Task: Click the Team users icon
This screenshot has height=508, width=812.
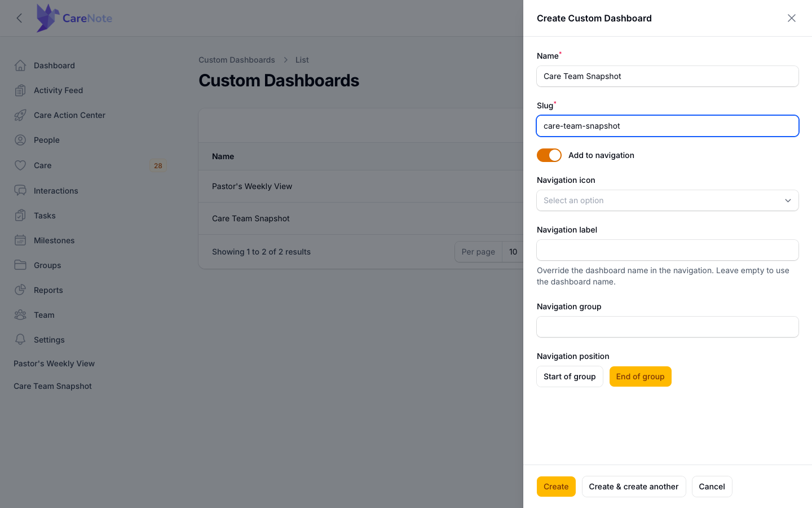Action: pyautogui.click(x=20, y=315)
